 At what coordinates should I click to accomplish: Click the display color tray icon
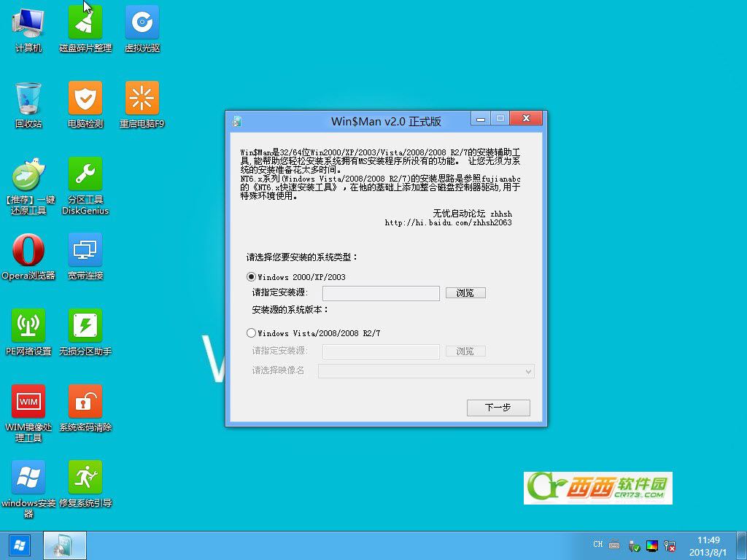(651, 545)
